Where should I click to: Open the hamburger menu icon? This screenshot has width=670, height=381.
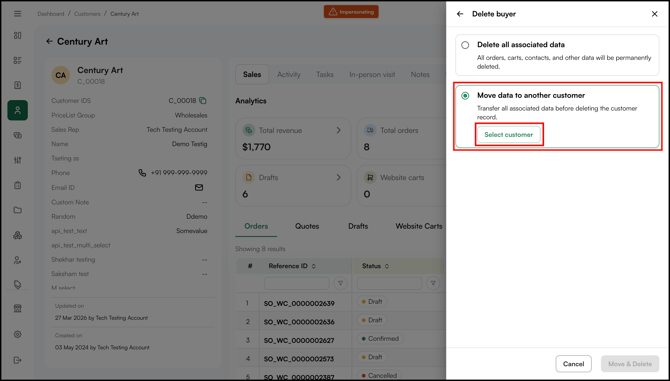point(18,14)
